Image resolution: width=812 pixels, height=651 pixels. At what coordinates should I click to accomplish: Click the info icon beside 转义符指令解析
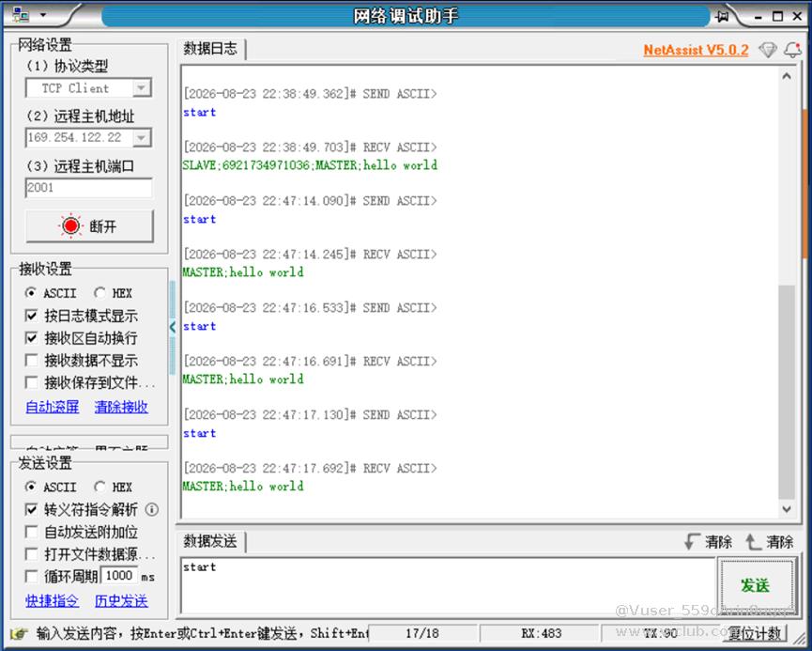click(x=152, y=509)
